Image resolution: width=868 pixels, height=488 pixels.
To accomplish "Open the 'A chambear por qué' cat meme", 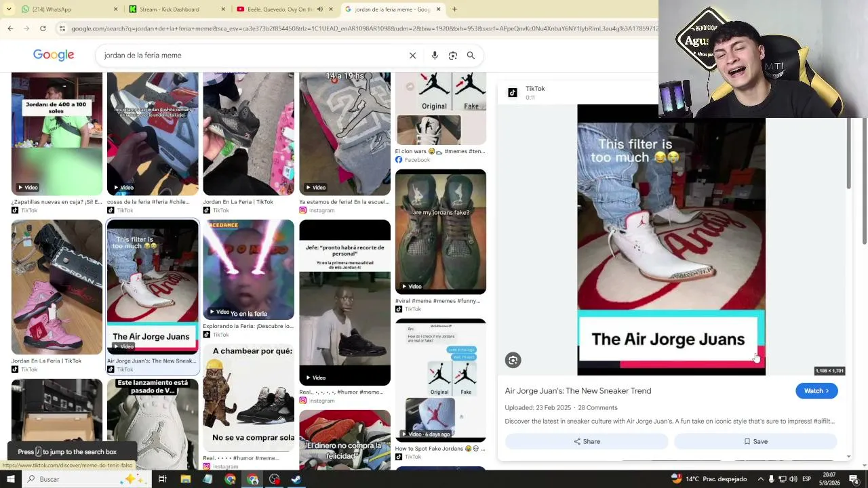I will tap(248, 398).
